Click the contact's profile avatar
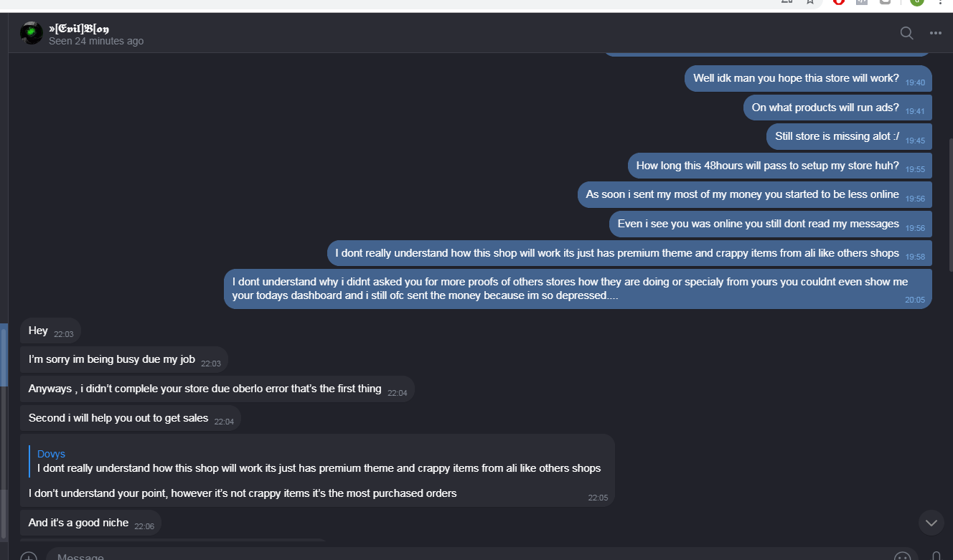The image size is (953, 560). pos(32,33)
